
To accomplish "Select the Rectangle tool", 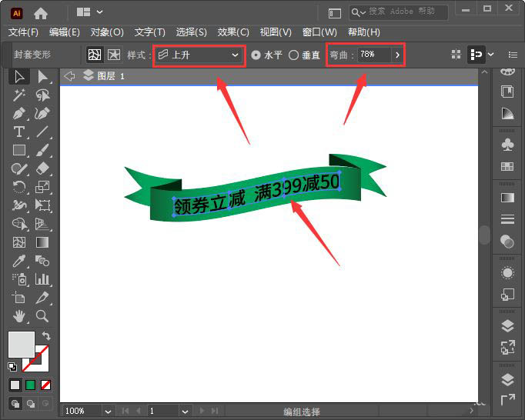I will [x=19, y=150].
